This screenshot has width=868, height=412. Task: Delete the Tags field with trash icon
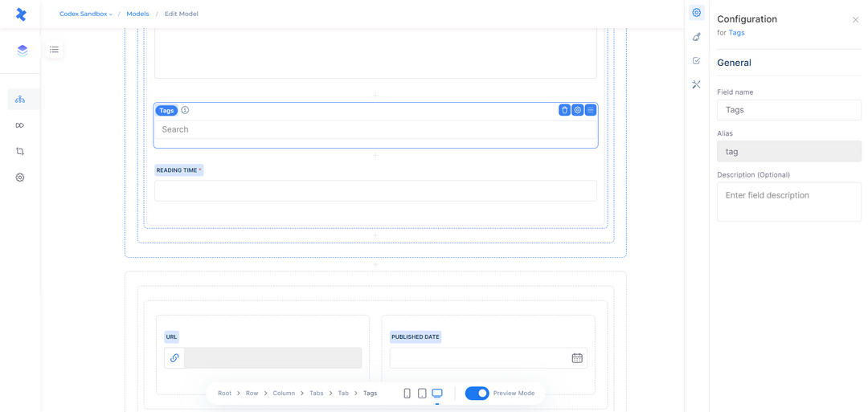coord(564,110)
